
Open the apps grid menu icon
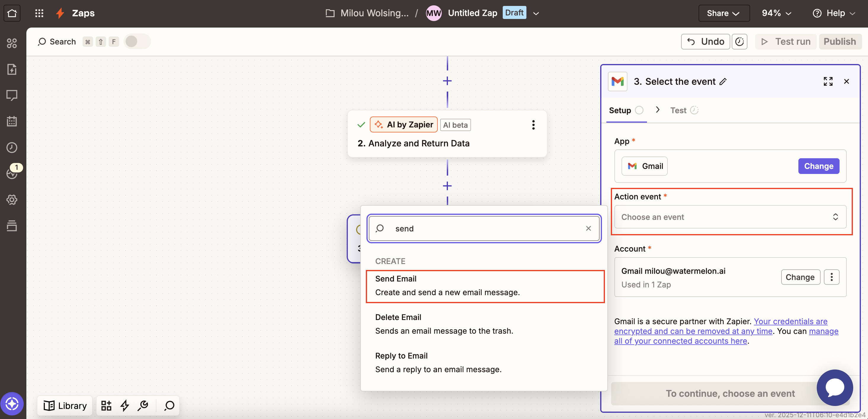[x=39, y=13]
